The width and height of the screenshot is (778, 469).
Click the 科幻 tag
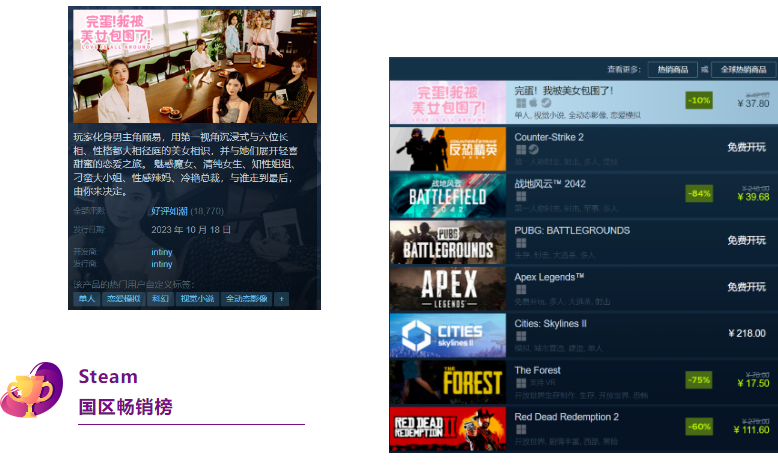pos(160,299)
